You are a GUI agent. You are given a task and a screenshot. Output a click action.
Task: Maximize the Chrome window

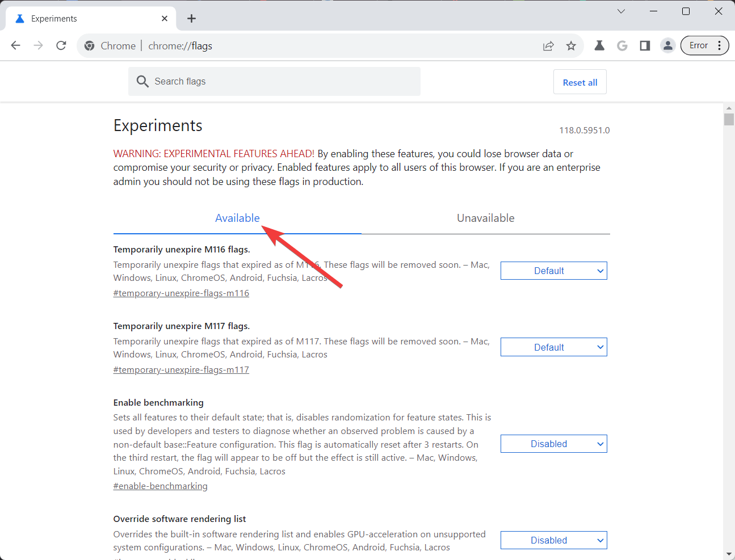click(686, 11)
